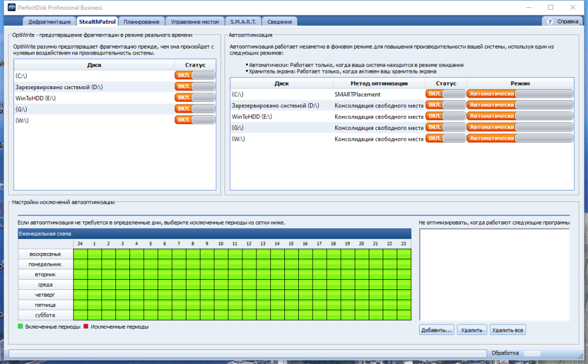The width and height of the screenshot is (588, 364).
Task: Select the среда row header in schedule
Action: 46,285
